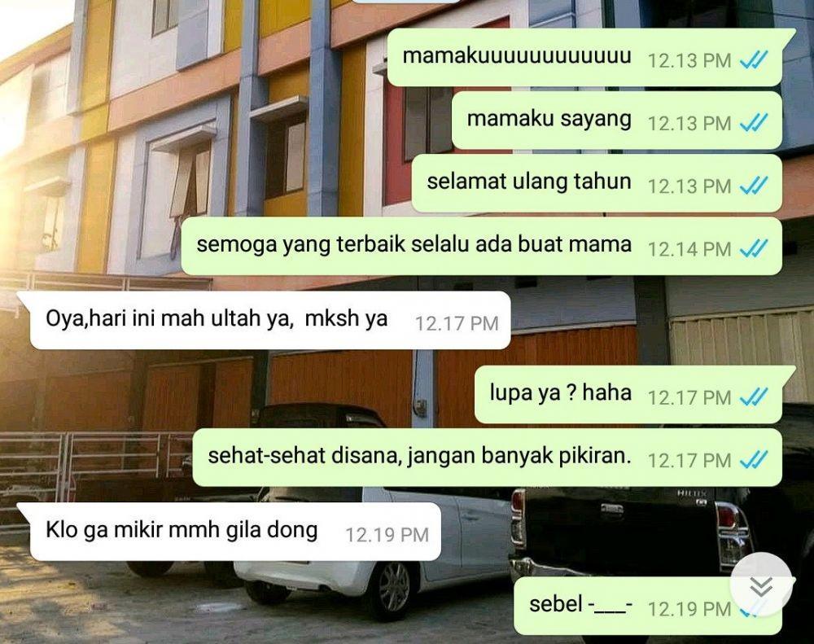Viewport: 814px width, 644px height.
Task: Tap blue double ticks on 'mamaku sayang'
Action: (753, 124)
